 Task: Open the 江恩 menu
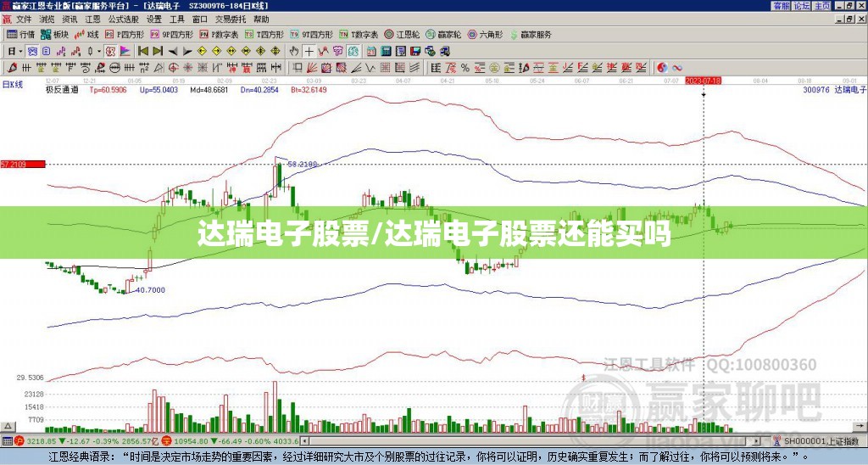point(93,20)
